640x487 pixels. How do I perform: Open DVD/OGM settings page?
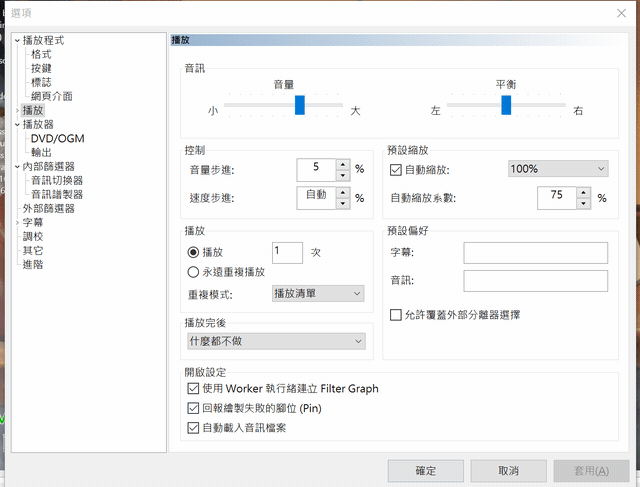56,138
